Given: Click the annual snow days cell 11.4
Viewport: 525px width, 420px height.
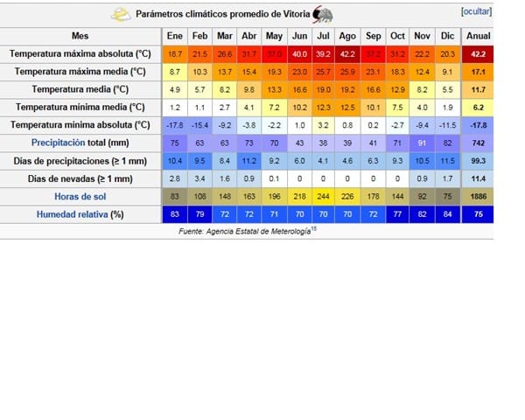Looking at the screenshot, I should 478,178.
